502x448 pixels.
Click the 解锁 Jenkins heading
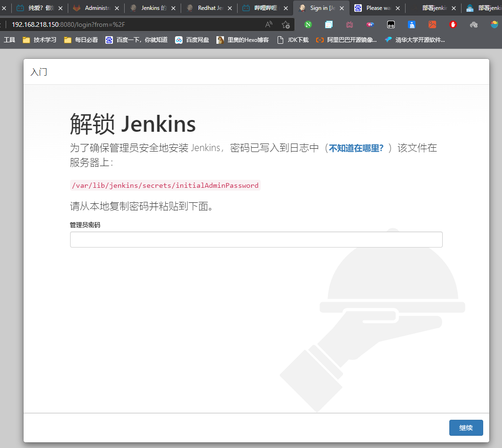click(133, 124)
